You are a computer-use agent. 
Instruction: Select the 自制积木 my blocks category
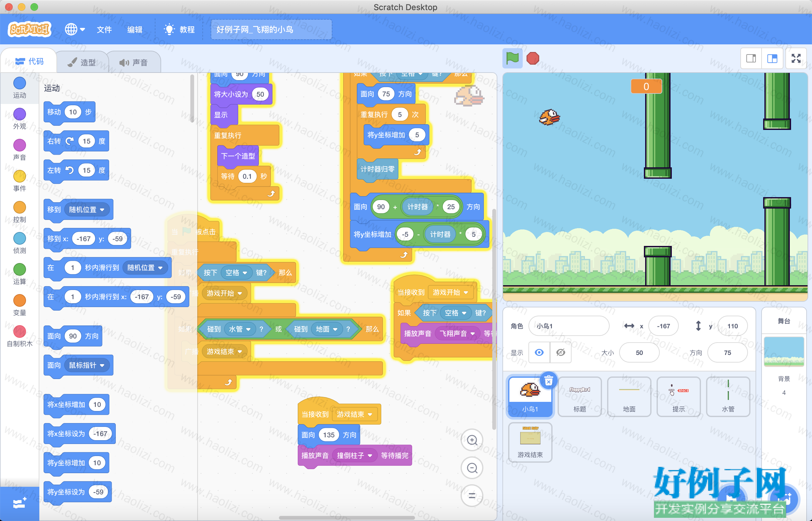[20, 337]
